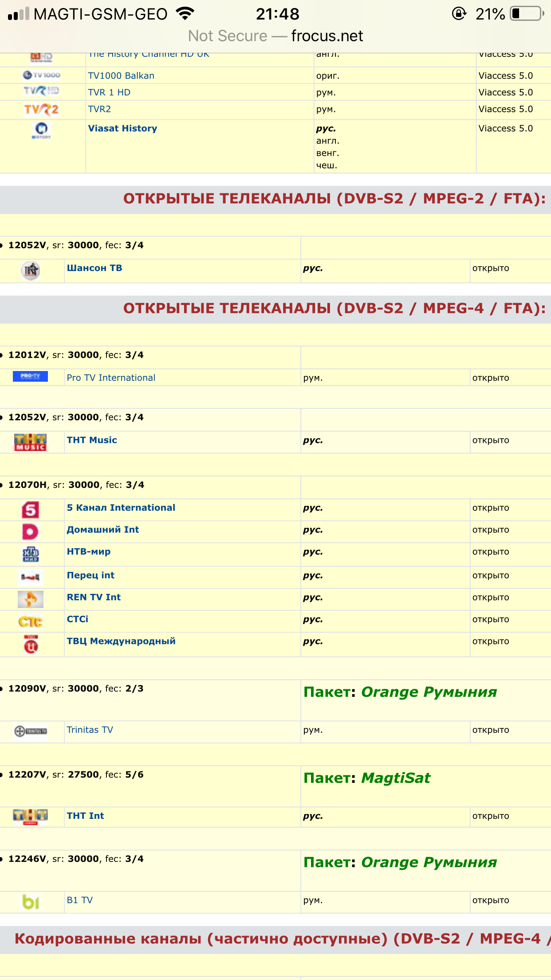This screenshot has width=551, height=980.
Task: Tap the Домашний Int channel logo
Action: click(31, 532)
